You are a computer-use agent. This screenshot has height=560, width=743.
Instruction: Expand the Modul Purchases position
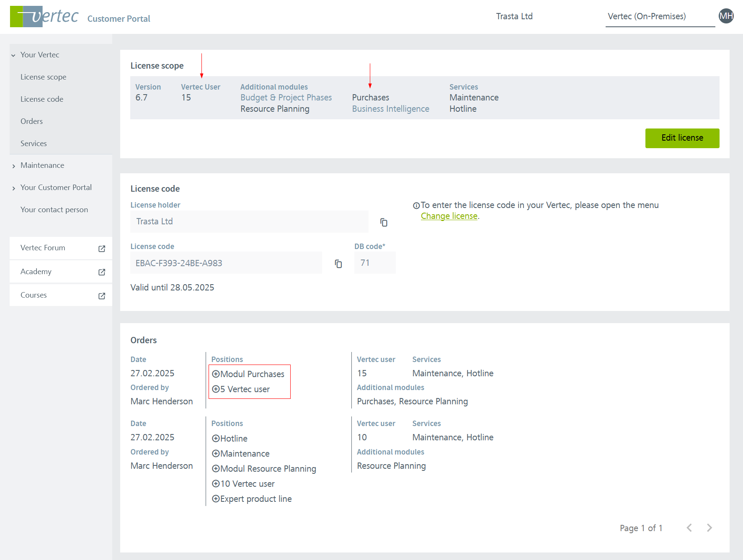(x=216, y=374)
